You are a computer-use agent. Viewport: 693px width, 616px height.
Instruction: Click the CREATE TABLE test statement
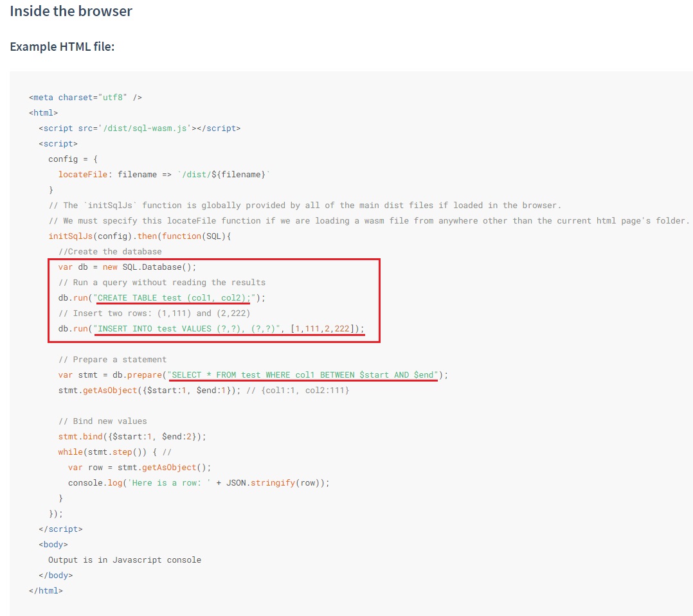[x=162, y=298]
